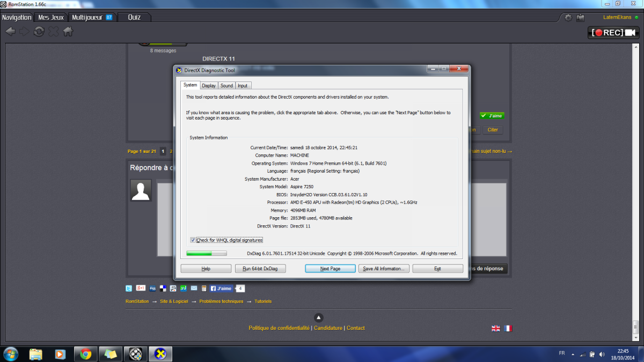Switch to the Display tab
The height and width of the screenshot is (362, 644).
209,85
